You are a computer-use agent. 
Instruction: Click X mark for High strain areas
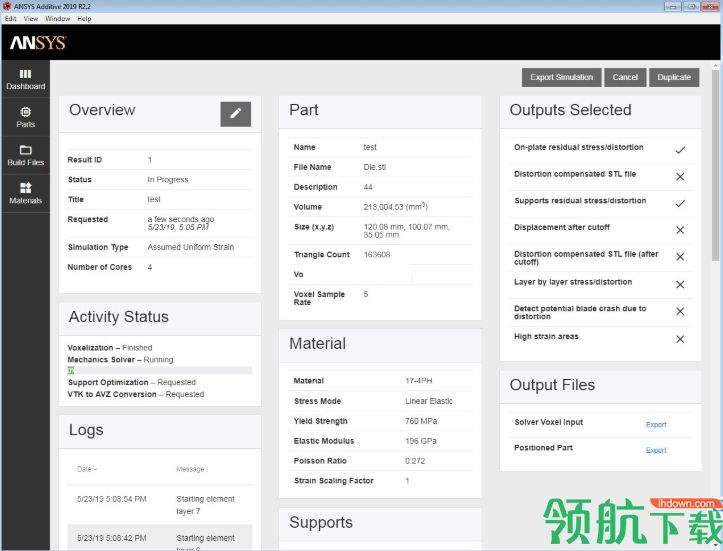pyautogui.click(x=680, y=339)
